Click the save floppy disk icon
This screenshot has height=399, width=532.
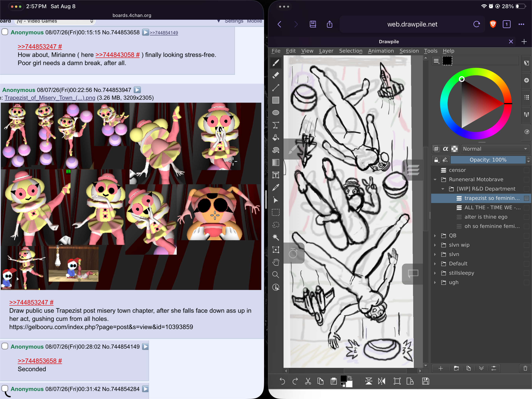coord(425,381)
